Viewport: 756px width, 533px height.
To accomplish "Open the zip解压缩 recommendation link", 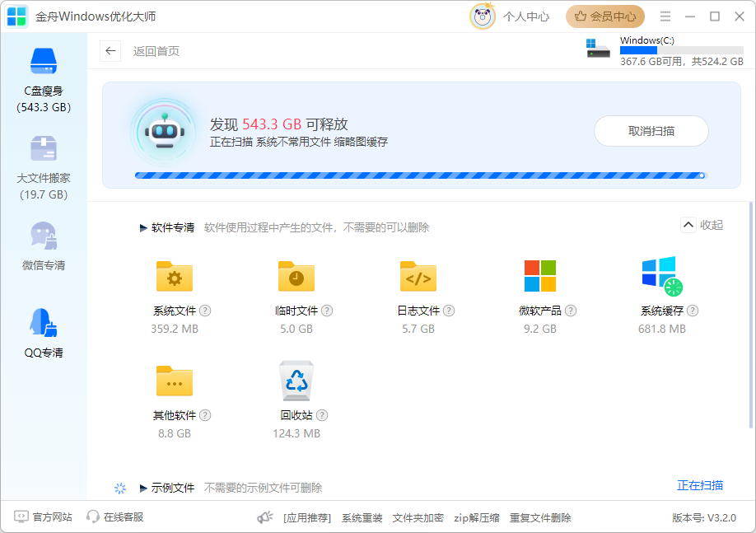I will pyautogui.click(x=476, y=518).
